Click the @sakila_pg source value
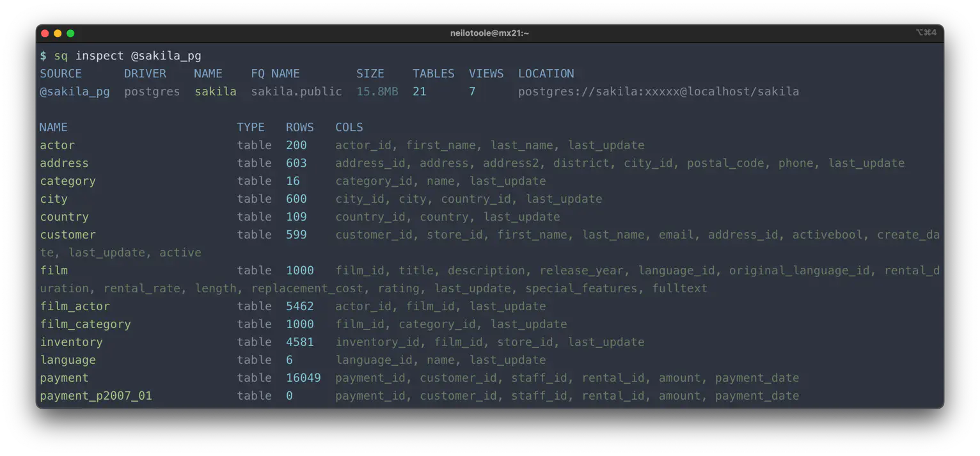 (75, 91)
